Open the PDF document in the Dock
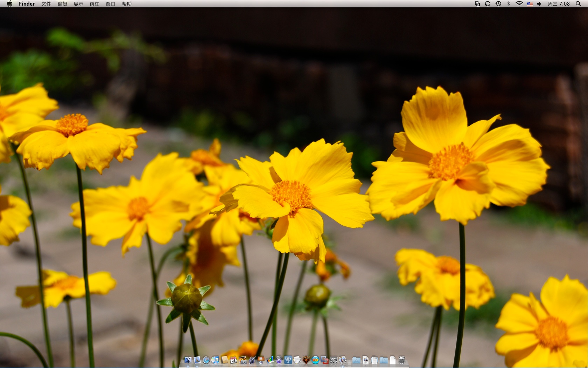 point(365,360)
